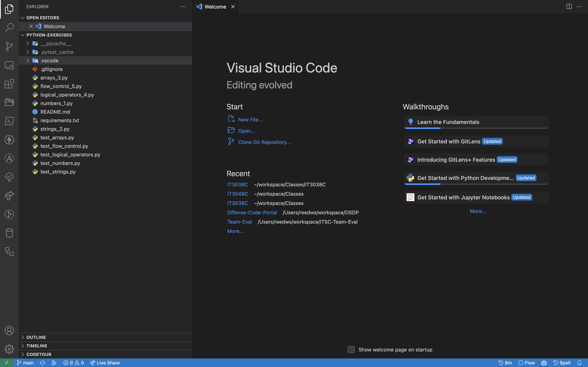
Task: Open recent Offense-Code-Portal project
Action: (x=252, y=213)
